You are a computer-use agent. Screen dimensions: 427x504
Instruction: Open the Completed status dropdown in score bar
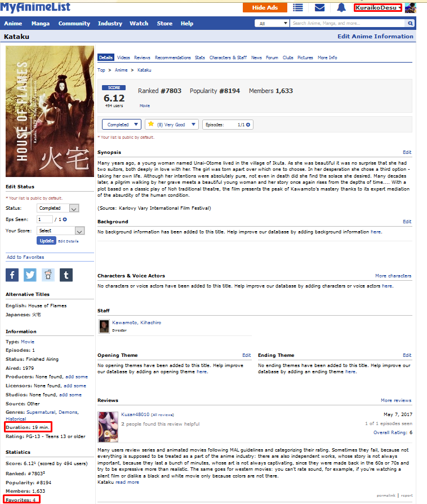[x=122, y=125]
